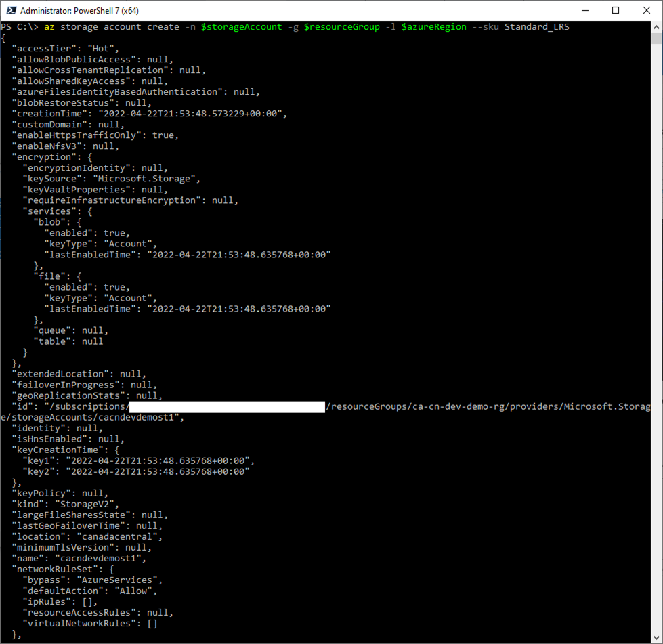Click 'Standard_LRS' in the command line
This screenshot has height=644, width=663.
click(536, 27)
